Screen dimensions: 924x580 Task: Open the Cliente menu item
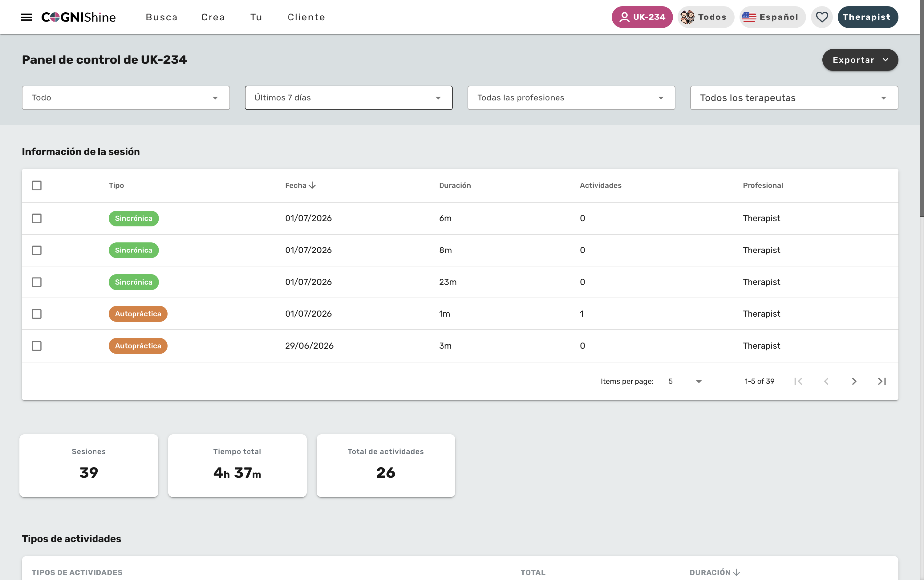(306, 17)
